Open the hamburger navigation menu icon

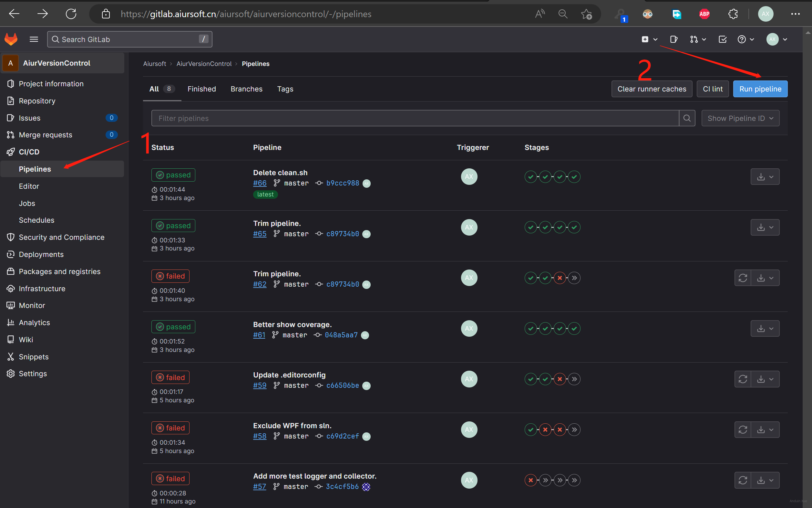click(x=34, y=39)
